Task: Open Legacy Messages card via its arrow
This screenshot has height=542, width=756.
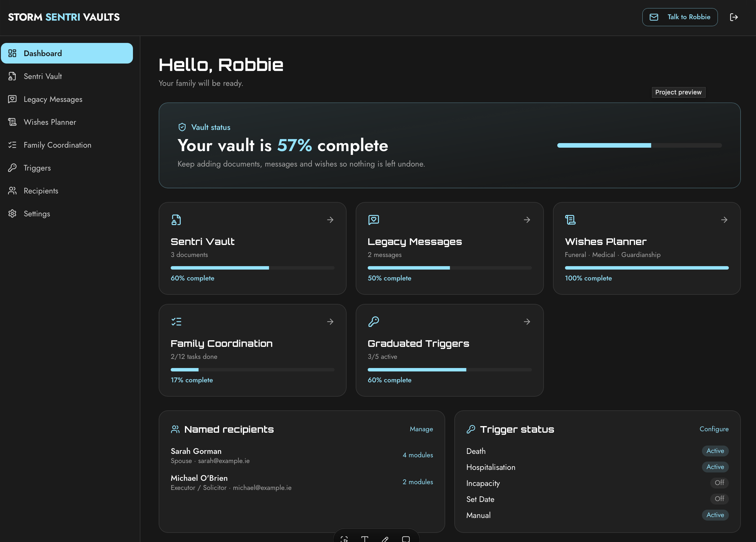Action: [527, 220]
